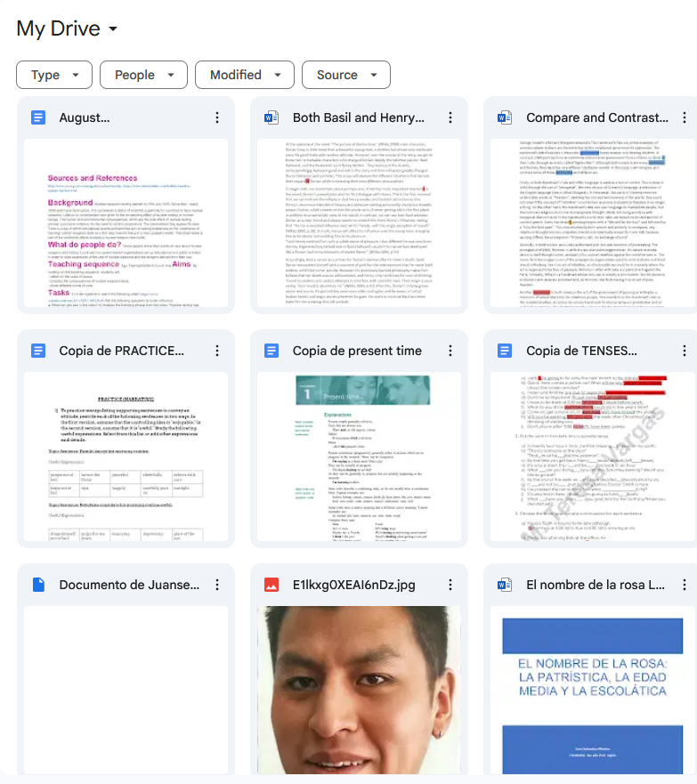Click the Word icon on Both Basil and Henry
697x784 pixels.
tap(272, 117)
